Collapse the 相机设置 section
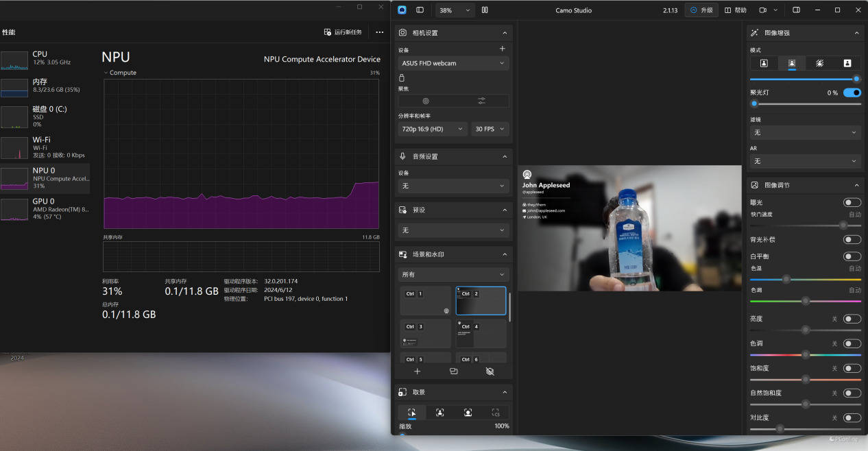868x451 pixels. (505, 33)
